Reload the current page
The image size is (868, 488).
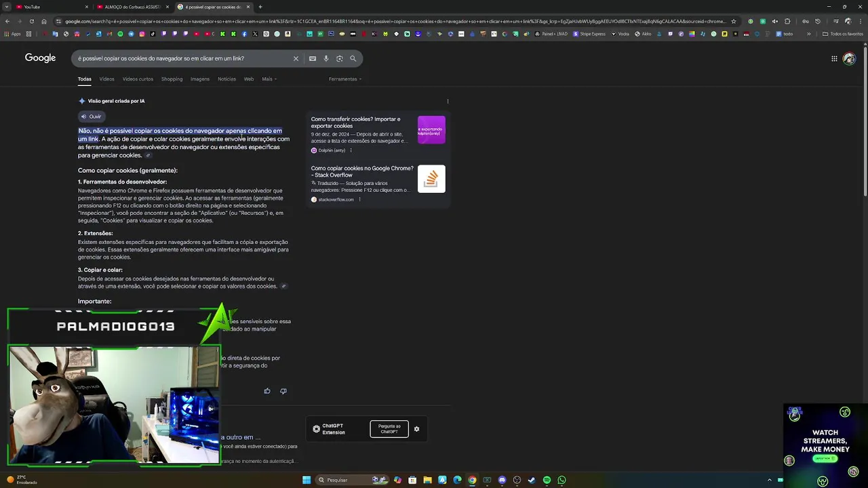[31, 21]
